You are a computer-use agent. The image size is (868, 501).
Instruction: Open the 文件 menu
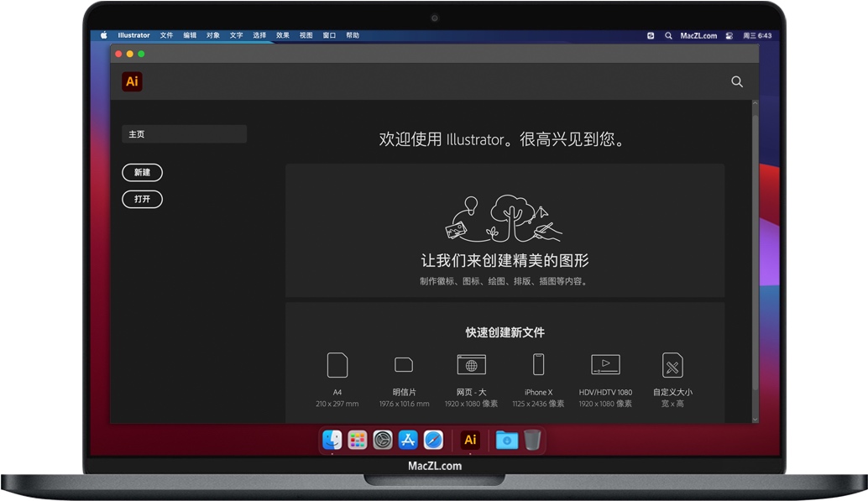(x=166, y=35)
